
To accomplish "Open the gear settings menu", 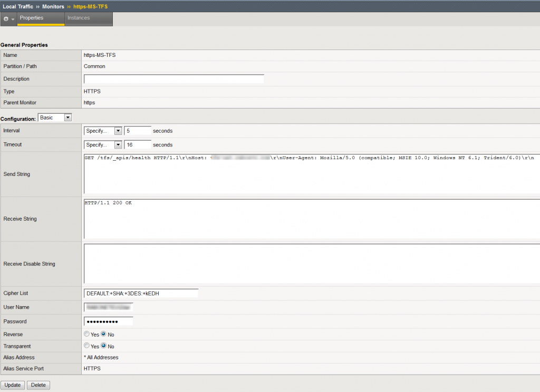I will 8,18.
